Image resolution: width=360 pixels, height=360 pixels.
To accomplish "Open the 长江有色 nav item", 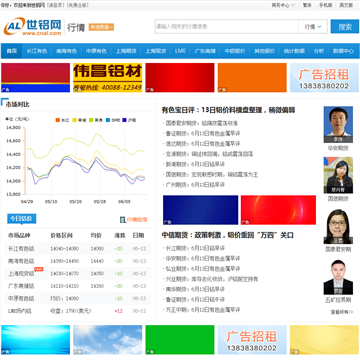I will tap(37, 51).
